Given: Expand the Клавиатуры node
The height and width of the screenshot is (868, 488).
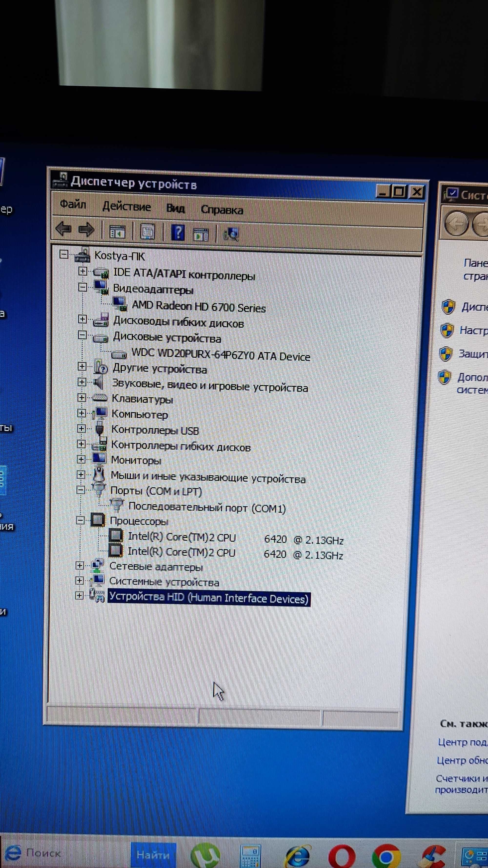Looking at the screenshot, I should tap(81, 398).
